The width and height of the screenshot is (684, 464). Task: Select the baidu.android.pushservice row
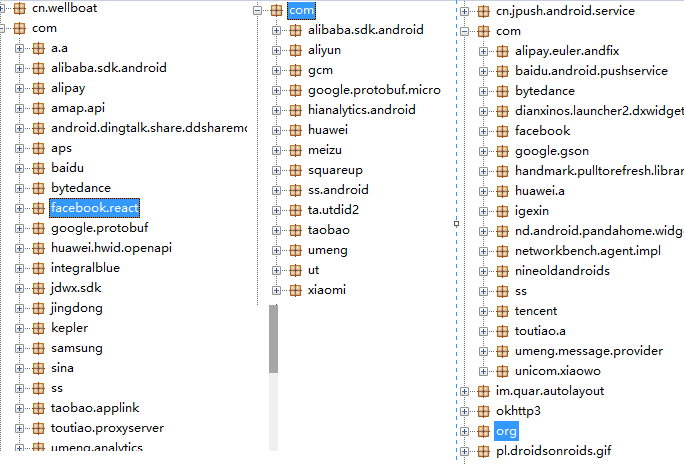(591, 71)
